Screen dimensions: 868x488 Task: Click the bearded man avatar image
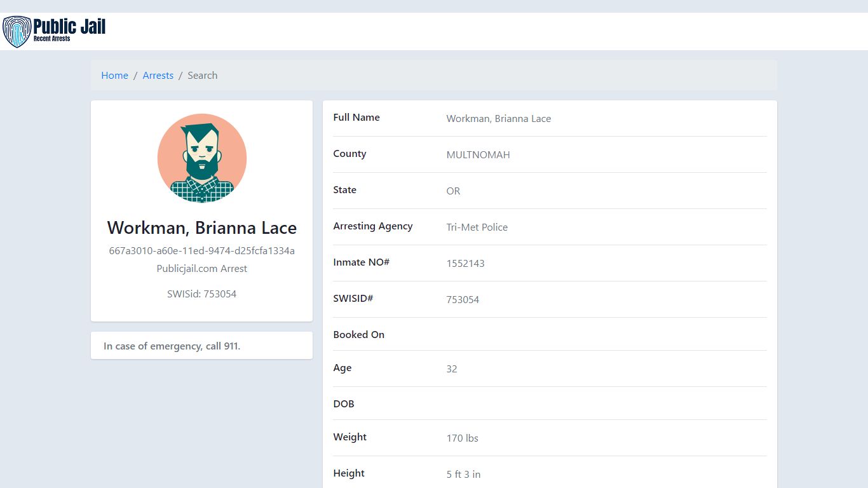(x=202, y=158)
